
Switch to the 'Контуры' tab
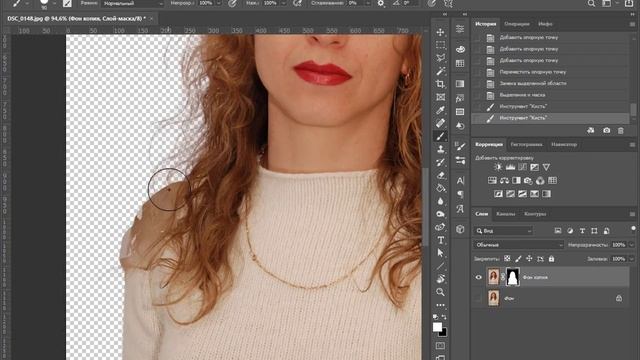click(535, 214)
